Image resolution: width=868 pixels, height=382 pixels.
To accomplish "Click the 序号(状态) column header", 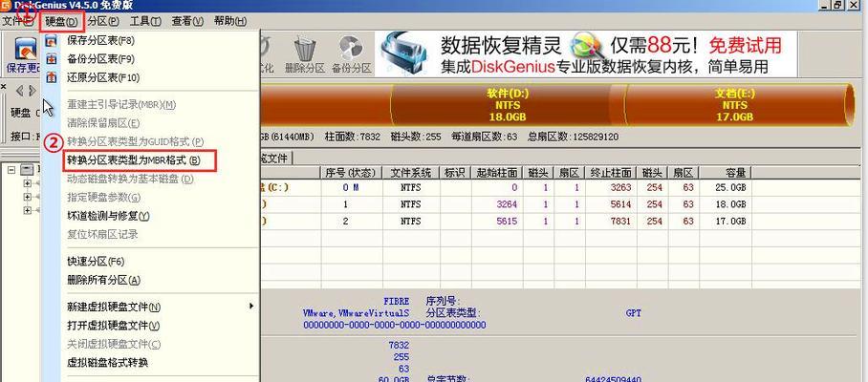I will pyautogui.click(x=351, y=173).
